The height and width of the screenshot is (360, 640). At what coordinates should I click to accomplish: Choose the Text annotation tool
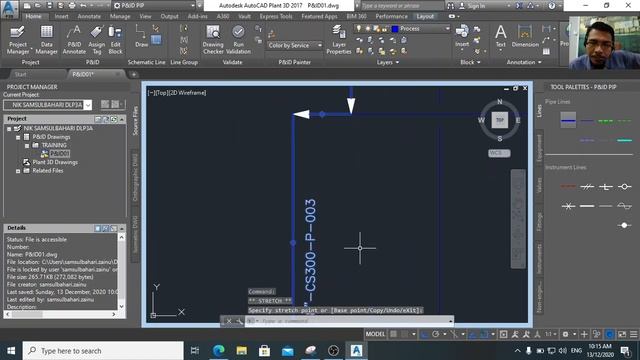pyautogui.click(x=500, y=36)
